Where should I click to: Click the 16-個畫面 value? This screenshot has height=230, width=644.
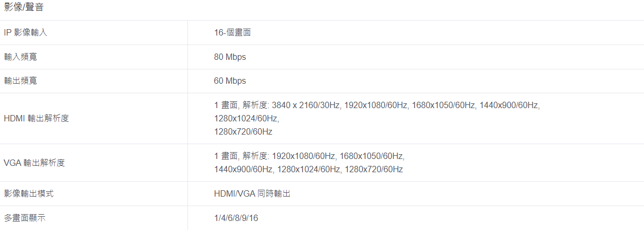click(x=232, y=32)
